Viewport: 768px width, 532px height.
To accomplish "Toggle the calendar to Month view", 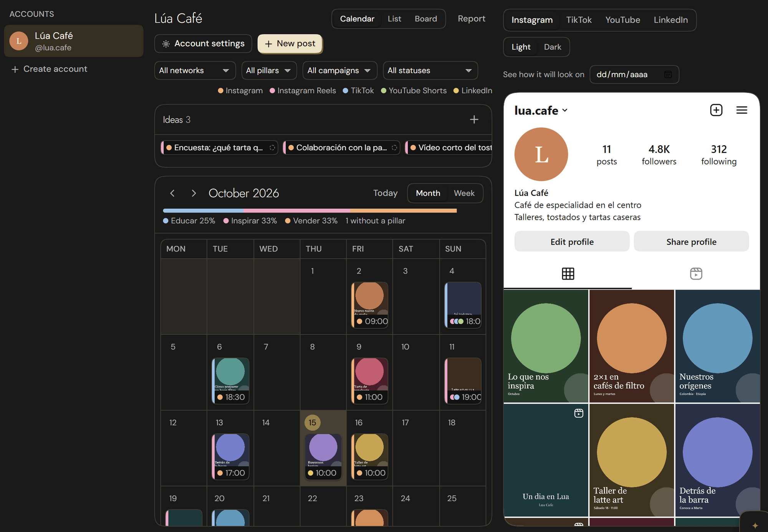I will [x=428, y=193].
